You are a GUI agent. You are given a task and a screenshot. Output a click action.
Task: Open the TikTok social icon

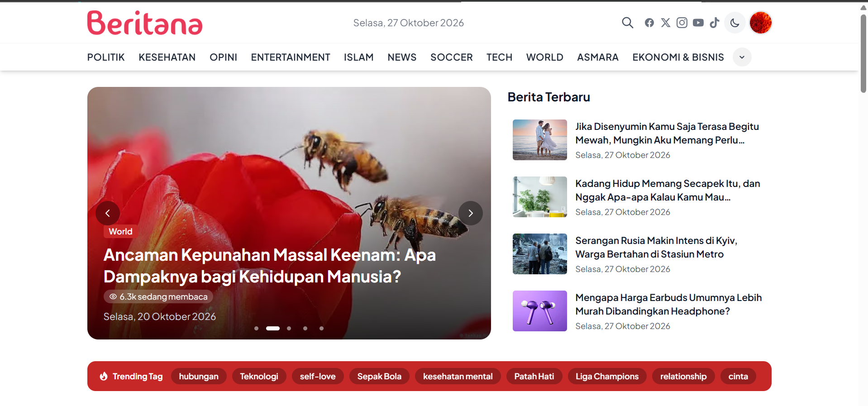715,23
